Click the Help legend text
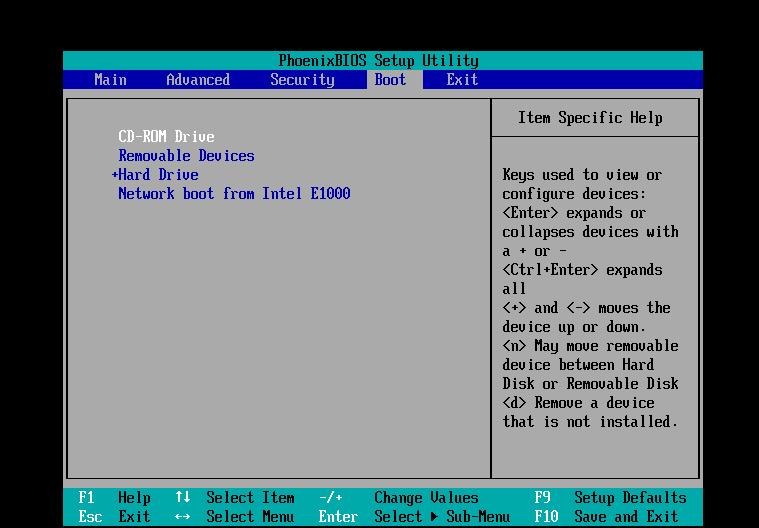The width and height of the screenshot is (759, 528). coord(134,498)
